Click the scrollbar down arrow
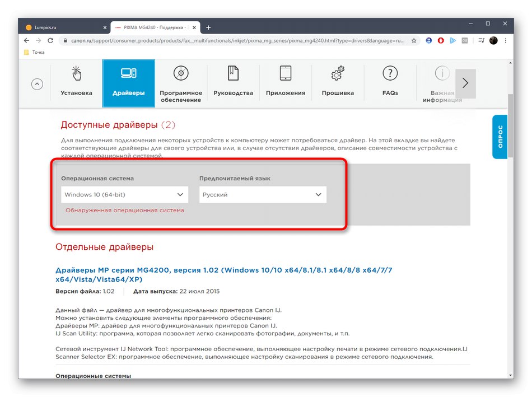The width and height of the screenshot is (532, 397). pos(510,375)
